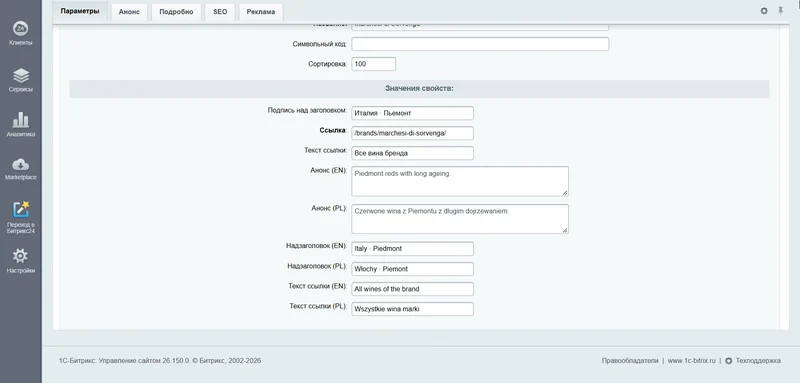Click the 'Анонс (PL):' label
Viewport: 800px width, 383px height.
coord(329,209)
